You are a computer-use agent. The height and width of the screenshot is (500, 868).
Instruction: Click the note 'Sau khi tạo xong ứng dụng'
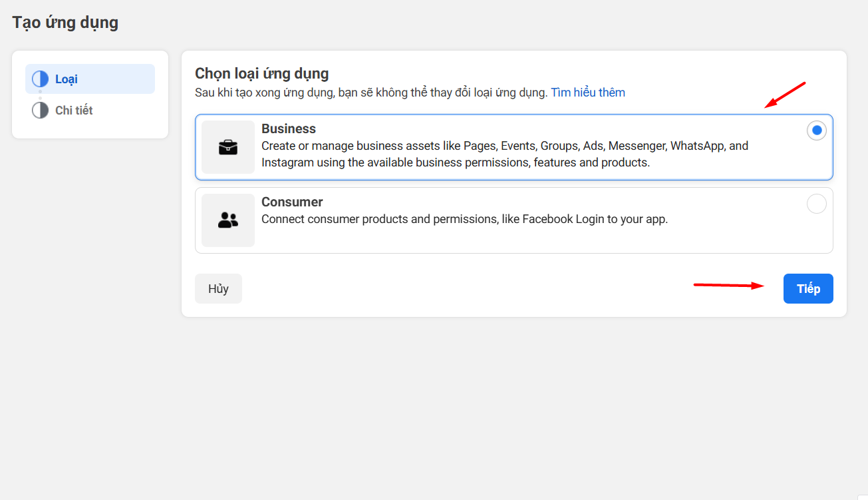click(x=371, y=93)
